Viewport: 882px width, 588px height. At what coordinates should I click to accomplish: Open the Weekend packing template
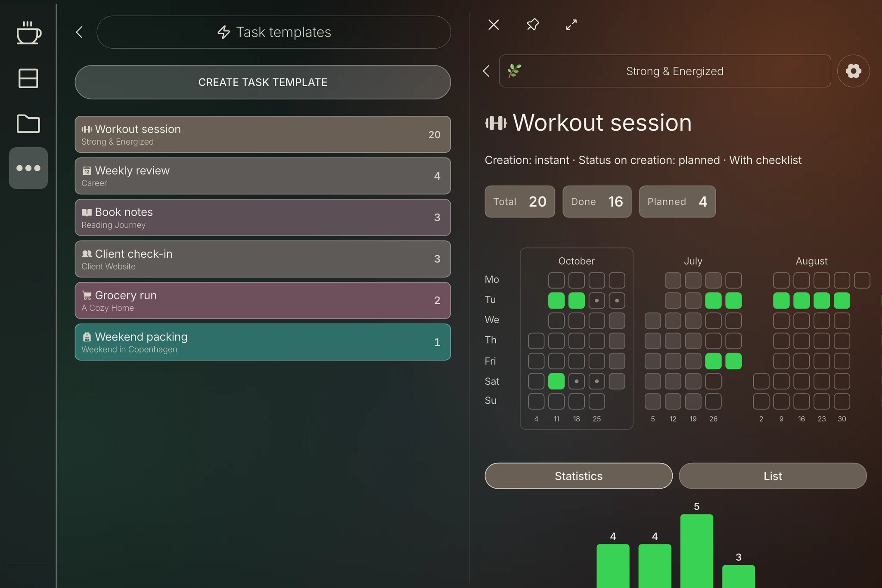(x=263, y=342)
